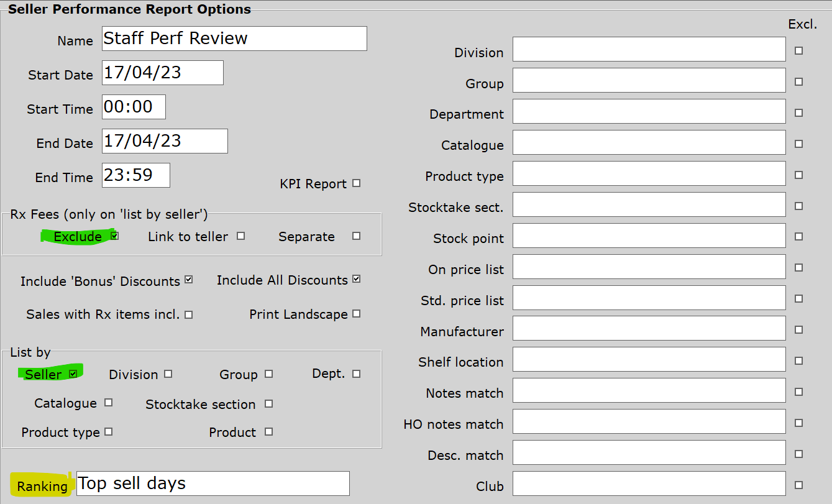Image resolution: width=832 pixels, height=504 pixels.
Task: Click into the Department filter field
Action: point(649,112)
